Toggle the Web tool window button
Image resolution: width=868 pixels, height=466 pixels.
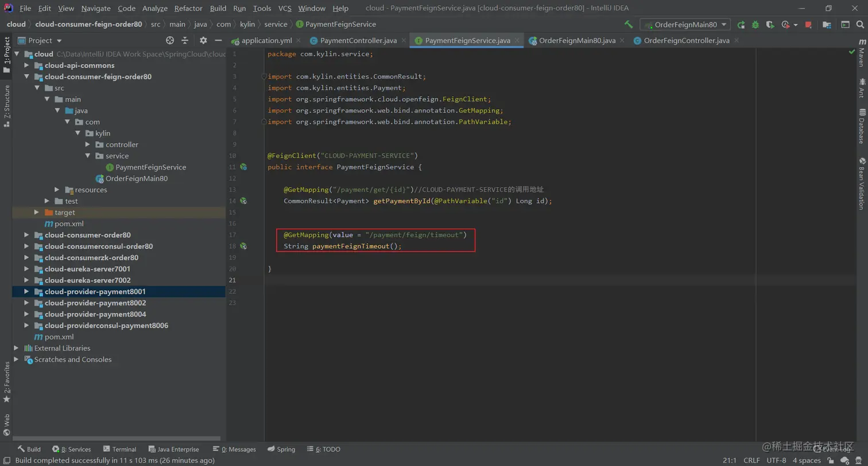(x=6, y=425)
